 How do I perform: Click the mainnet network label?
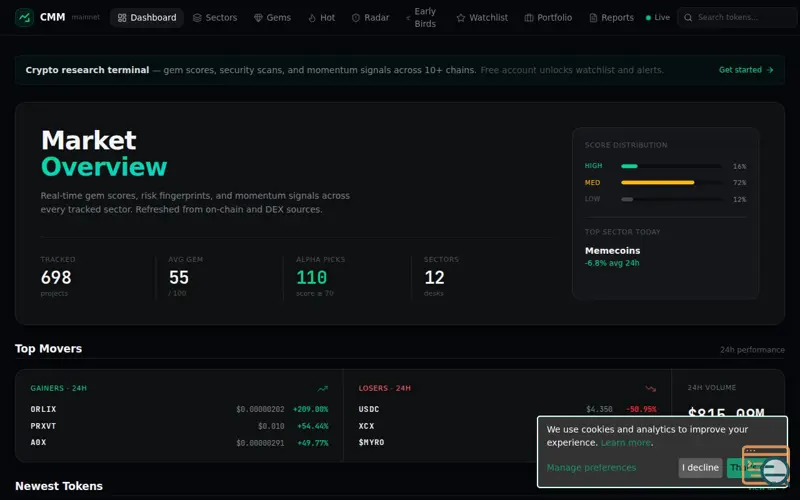pos(86,17)
